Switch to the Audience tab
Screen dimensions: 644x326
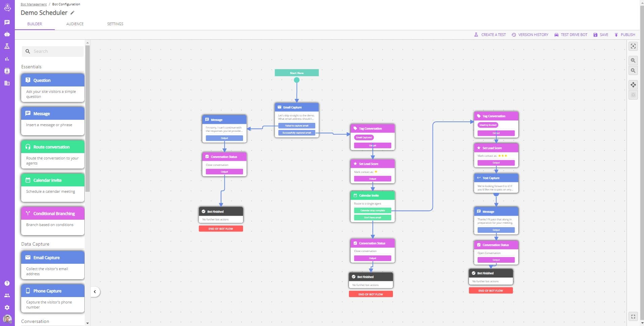75,24
